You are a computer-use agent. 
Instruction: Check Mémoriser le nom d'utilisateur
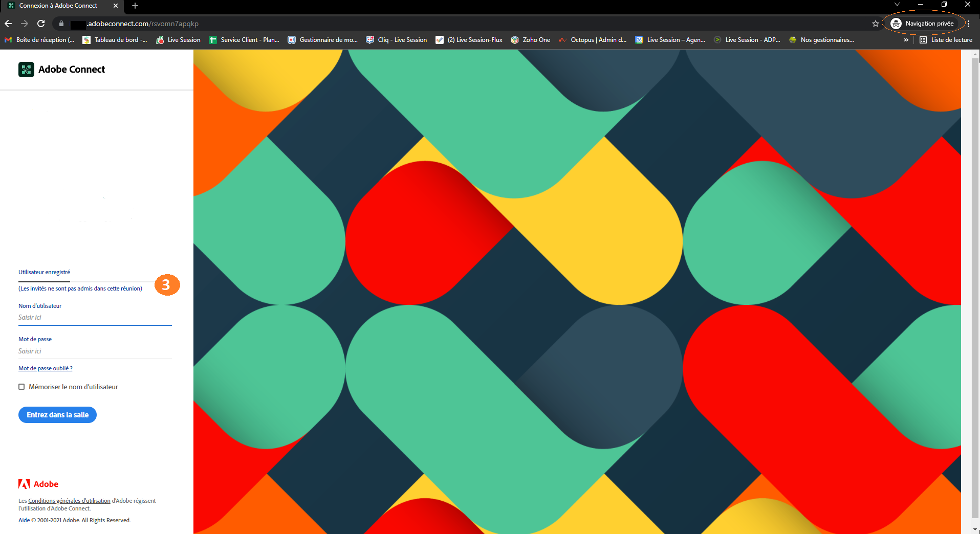21,387
